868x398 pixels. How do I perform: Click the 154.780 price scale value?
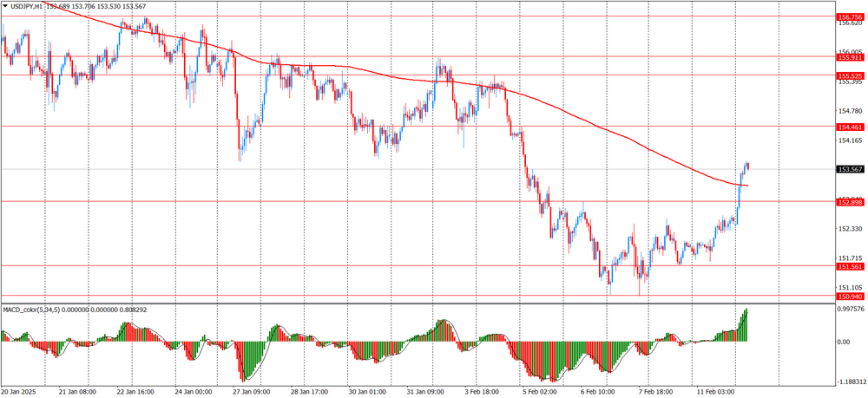coord(851,111)
